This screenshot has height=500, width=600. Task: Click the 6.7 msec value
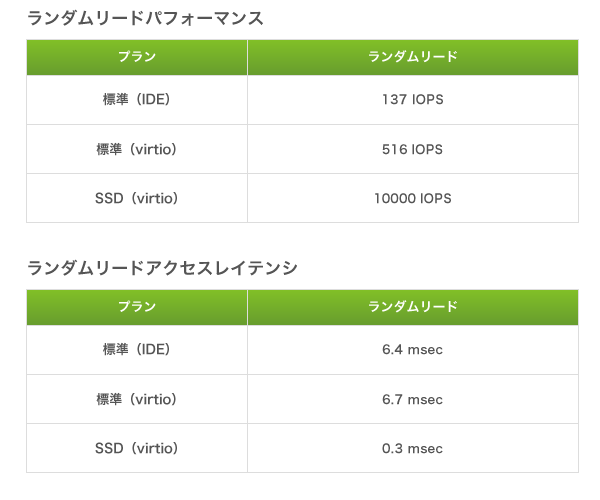412,399
